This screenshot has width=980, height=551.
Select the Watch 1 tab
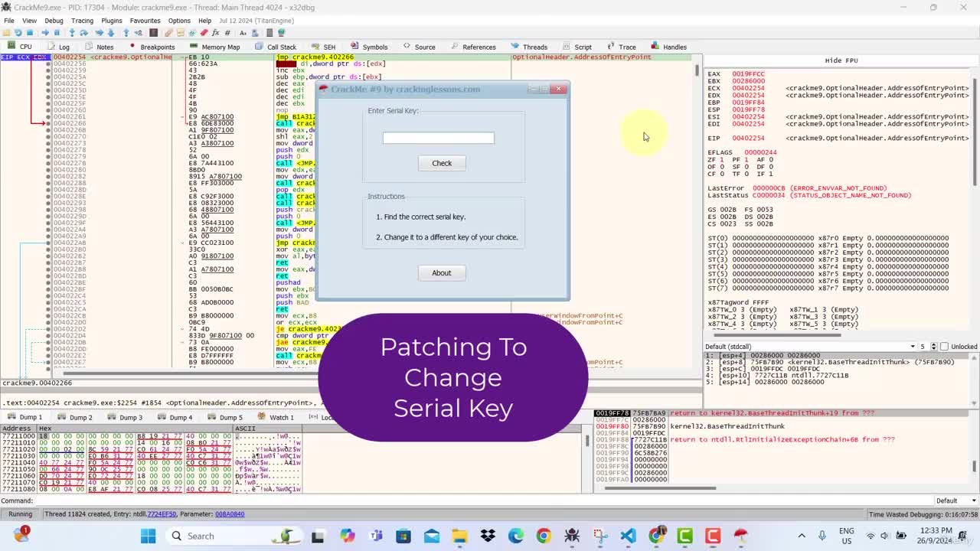(276, 417)
